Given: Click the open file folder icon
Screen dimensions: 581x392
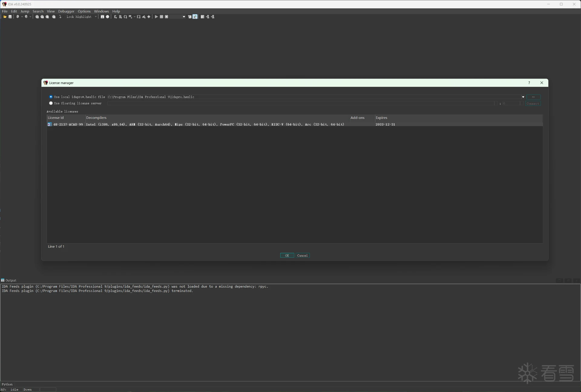Looking at the screenshot, I should coord(5,17).
